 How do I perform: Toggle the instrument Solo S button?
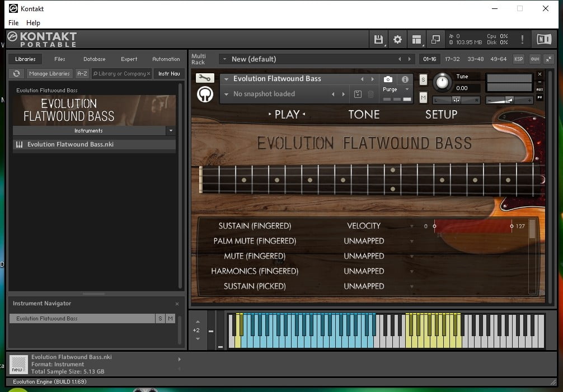[x=423, y=79]
